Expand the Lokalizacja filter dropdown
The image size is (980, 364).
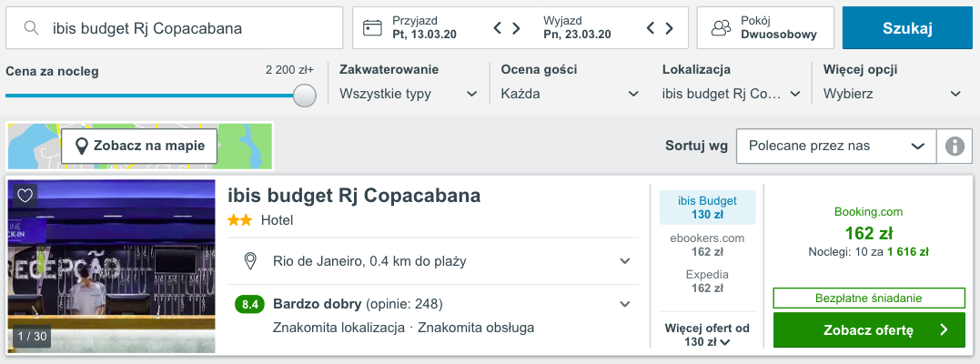(x=731, y=93)
